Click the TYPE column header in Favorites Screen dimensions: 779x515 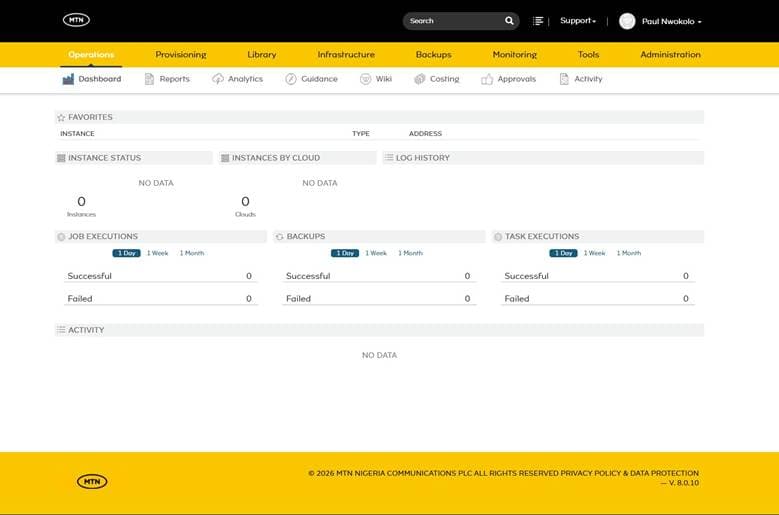click(x=361, y=134)
